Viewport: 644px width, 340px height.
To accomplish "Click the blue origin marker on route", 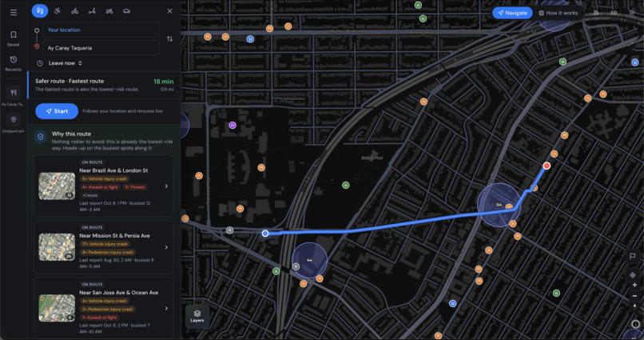I will (x=265, y=233).
